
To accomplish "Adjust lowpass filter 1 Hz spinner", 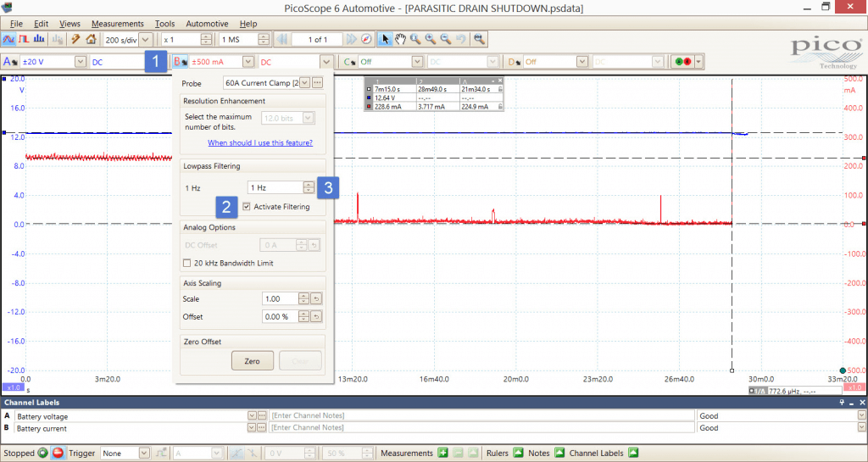I will [309, 188].
